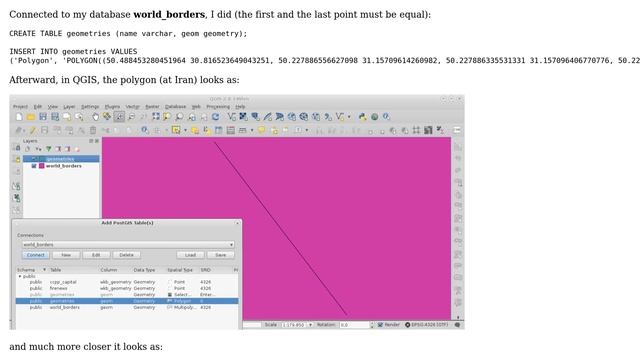Close the Add PostGIS Table(s) dialog
This screenshot has height=360, width=640.
click(237, 223)
